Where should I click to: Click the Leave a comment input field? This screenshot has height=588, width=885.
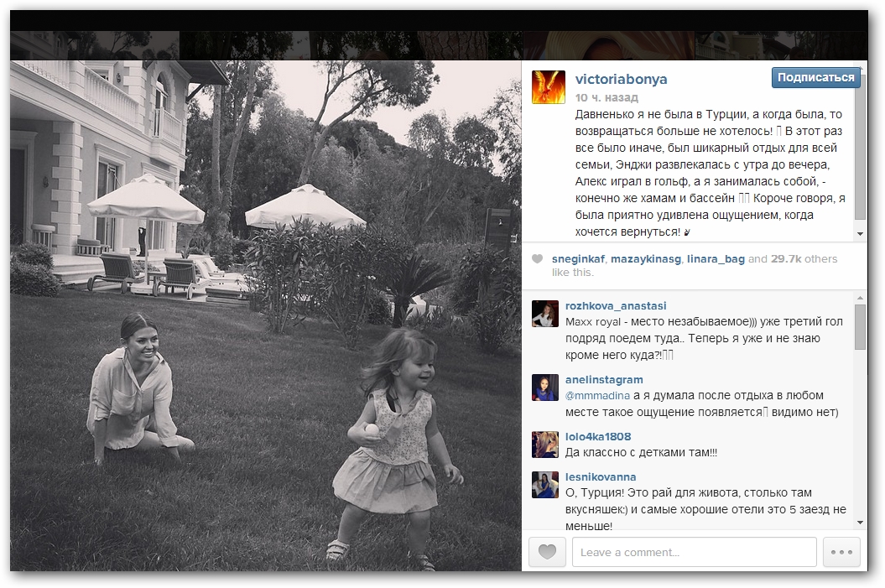[x=695, y=552]
